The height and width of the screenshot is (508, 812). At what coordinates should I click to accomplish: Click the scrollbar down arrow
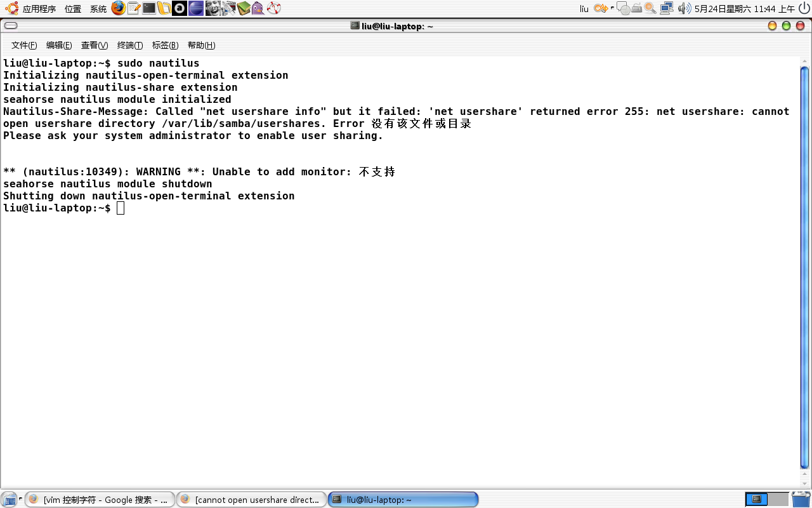(805, 484)
